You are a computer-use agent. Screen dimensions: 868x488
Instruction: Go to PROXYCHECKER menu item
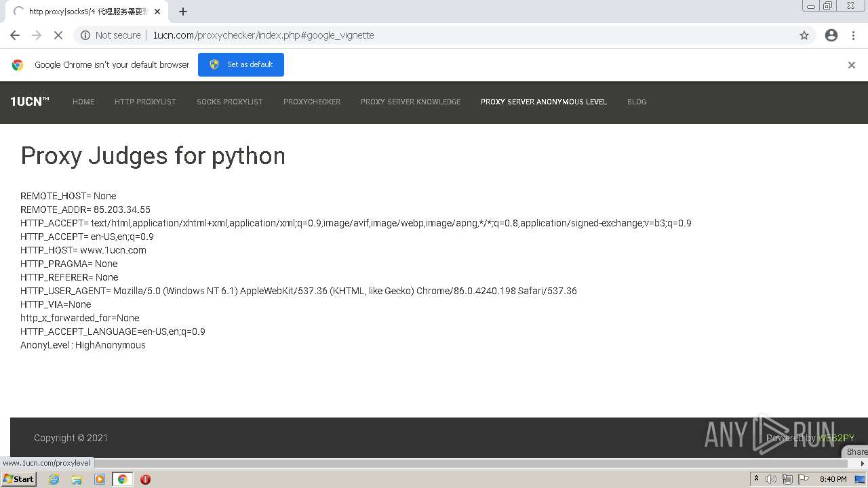pos(312,102)
